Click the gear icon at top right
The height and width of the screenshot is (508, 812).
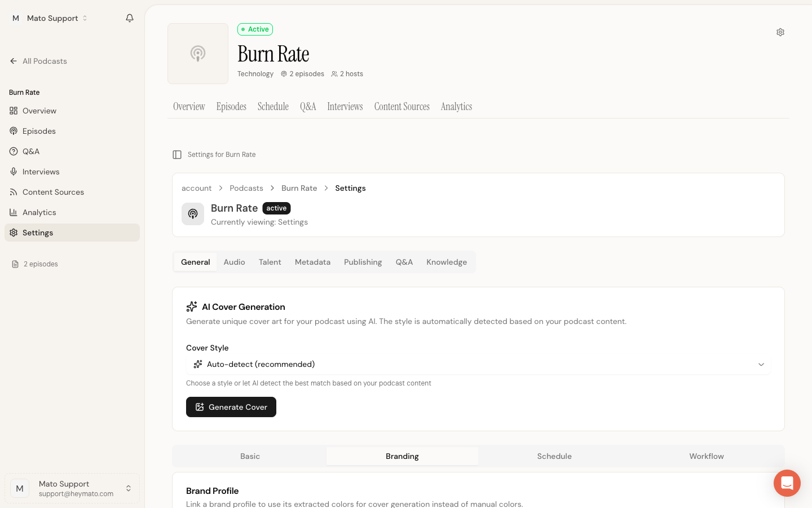[x=780, y=32]
